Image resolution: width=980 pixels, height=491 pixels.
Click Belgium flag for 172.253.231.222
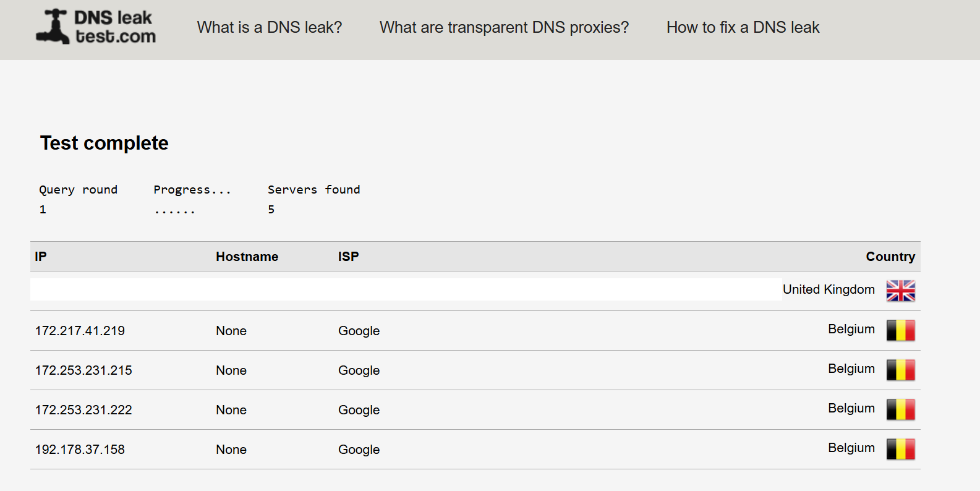[900, 409]
